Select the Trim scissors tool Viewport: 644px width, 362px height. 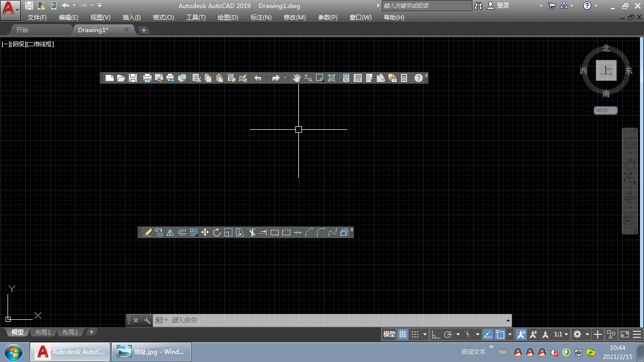pos(252,232)
